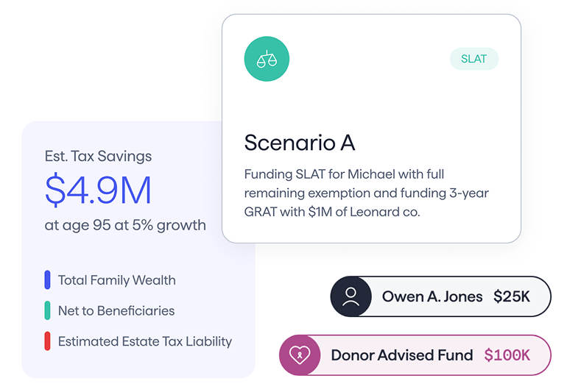The height and width of the screenshot is (392, 567).
Task: Click the SLAT tag badge
Action: (474, 59)
